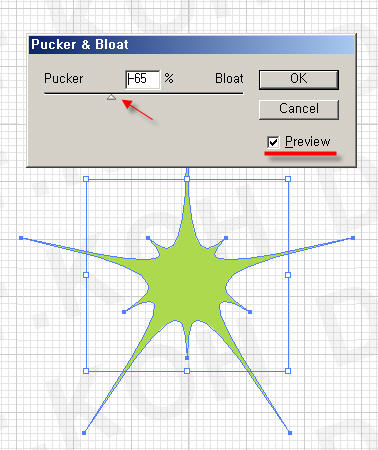This screenshot has width=378, height=450.
Task: Click the Pucker/Bloat slider triangle handle
Action: tap(112, 97)
